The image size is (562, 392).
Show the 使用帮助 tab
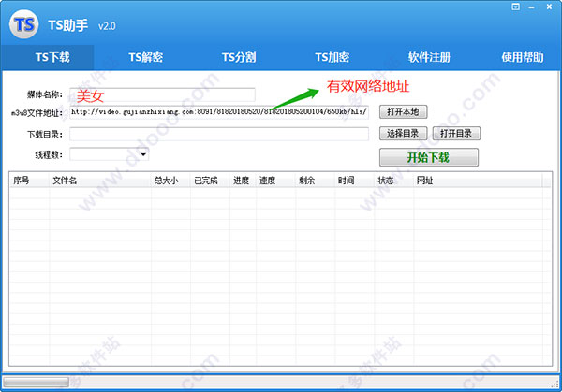(x=523, y=57)
